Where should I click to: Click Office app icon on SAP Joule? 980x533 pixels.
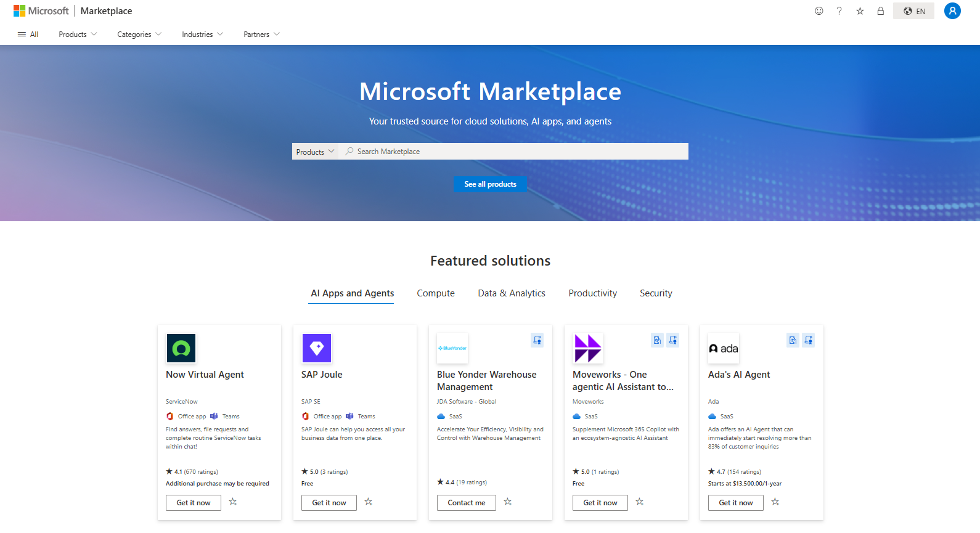(x=305, y=417)
